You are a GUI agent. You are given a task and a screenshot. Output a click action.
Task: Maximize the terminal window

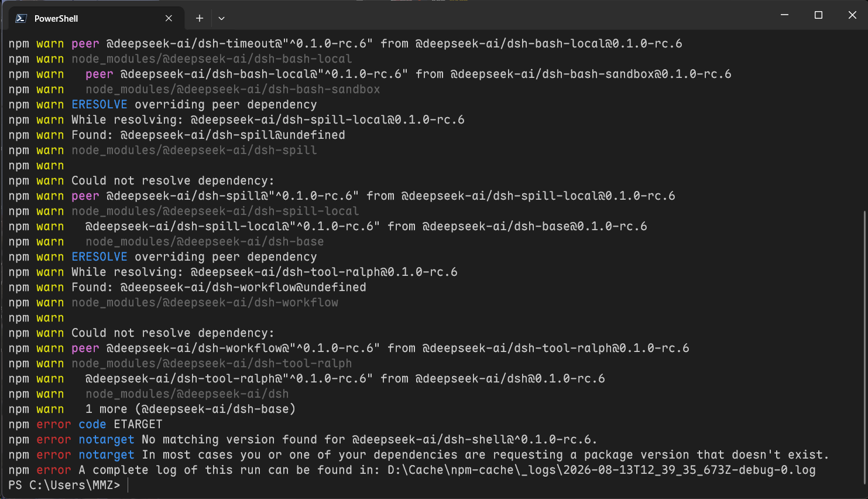[818, 15]
